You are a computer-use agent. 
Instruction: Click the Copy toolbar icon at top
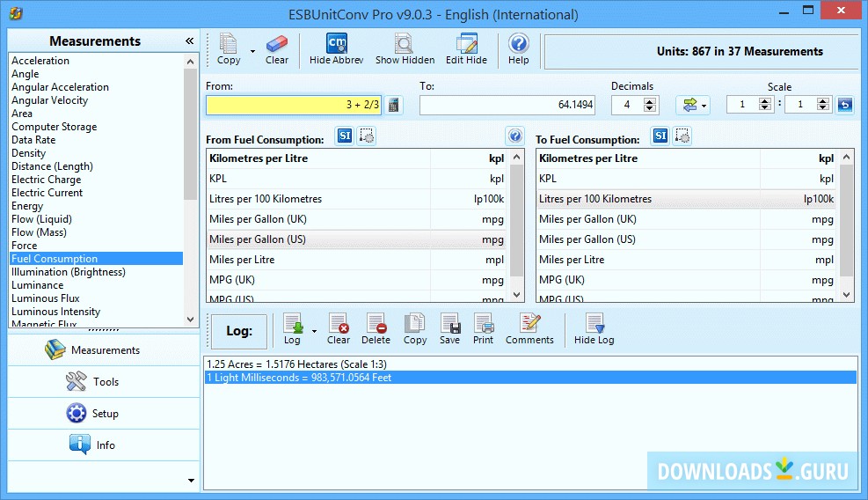[x=228, y=48]
